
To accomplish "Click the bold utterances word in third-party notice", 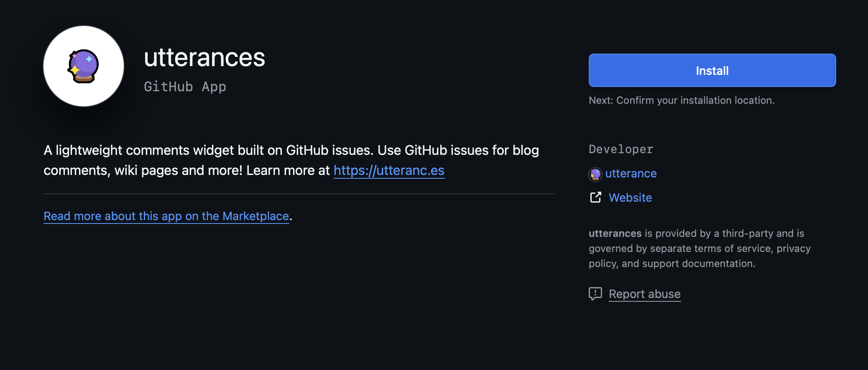I will pyautogui.click(x=615, y=233).
